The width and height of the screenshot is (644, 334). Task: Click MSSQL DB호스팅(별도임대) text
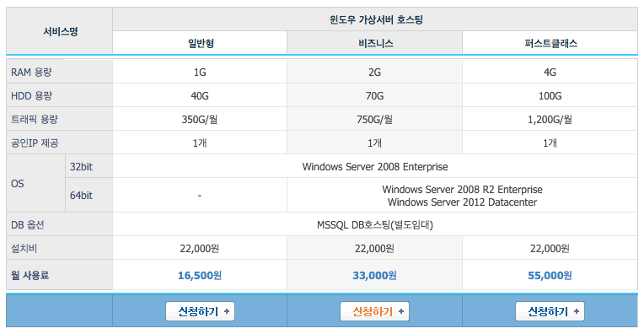pyautogui.click(x=375, y=224)
